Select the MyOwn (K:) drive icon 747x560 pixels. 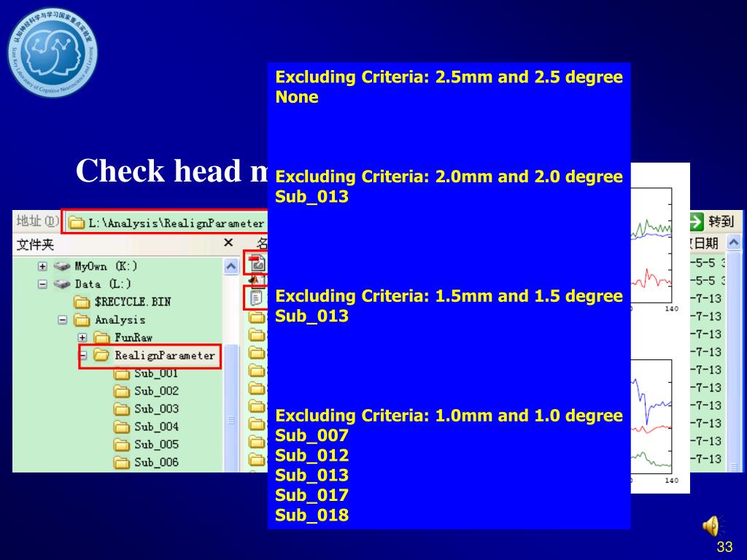[62, 266]
